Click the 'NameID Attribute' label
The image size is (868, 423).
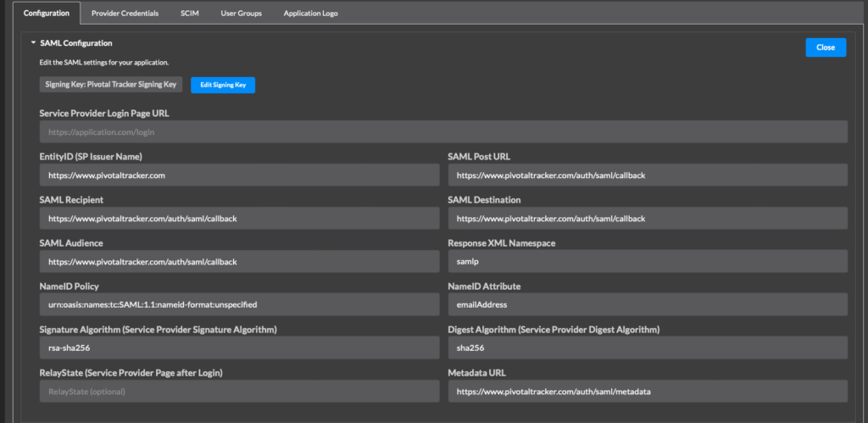pyautogui.click(x=484, y=287)
